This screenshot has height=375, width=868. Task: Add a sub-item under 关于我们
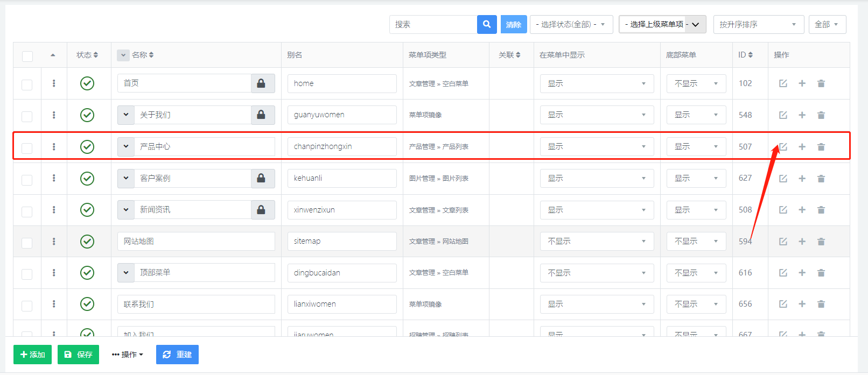(802, 115)
